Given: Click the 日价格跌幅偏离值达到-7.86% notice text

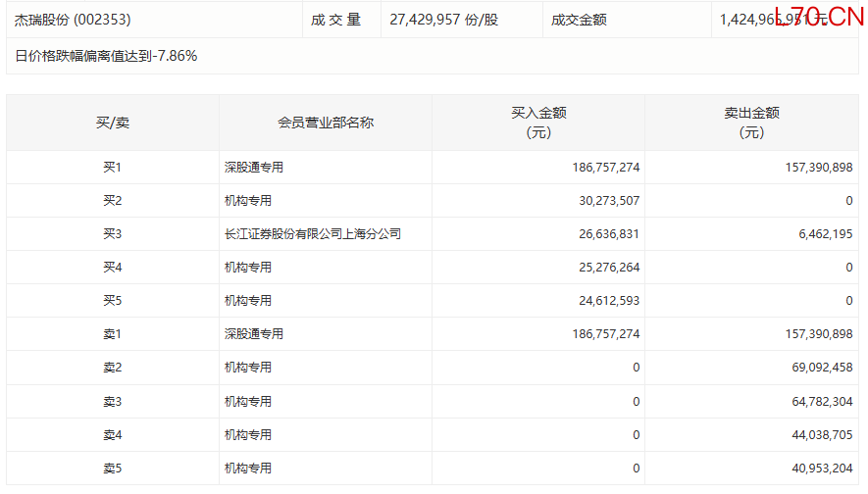Looking at the screenshot, I should click(106, 56).
